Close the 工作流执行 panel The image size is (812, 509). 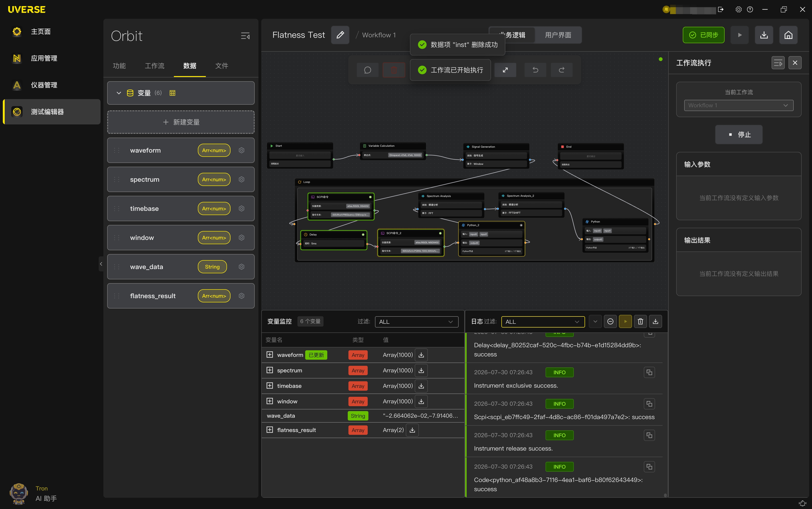[795, 63]
